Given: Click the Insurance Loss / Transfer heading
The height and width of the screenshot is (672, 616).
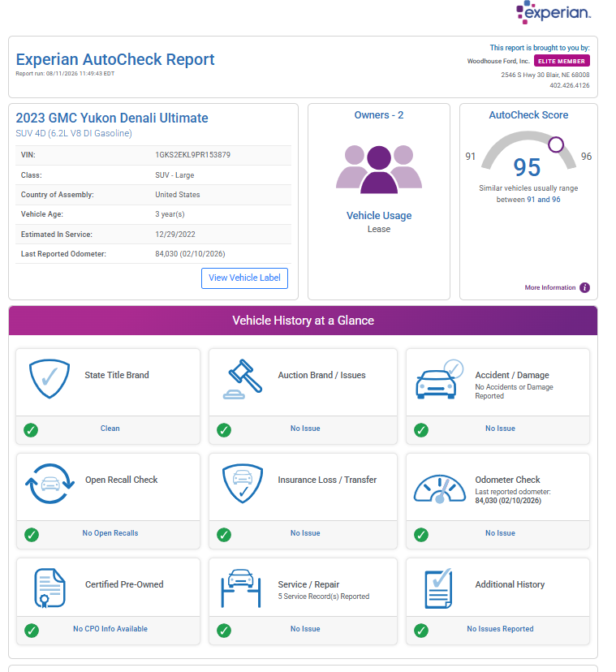Looking at the screenshot, I should 327,480.
